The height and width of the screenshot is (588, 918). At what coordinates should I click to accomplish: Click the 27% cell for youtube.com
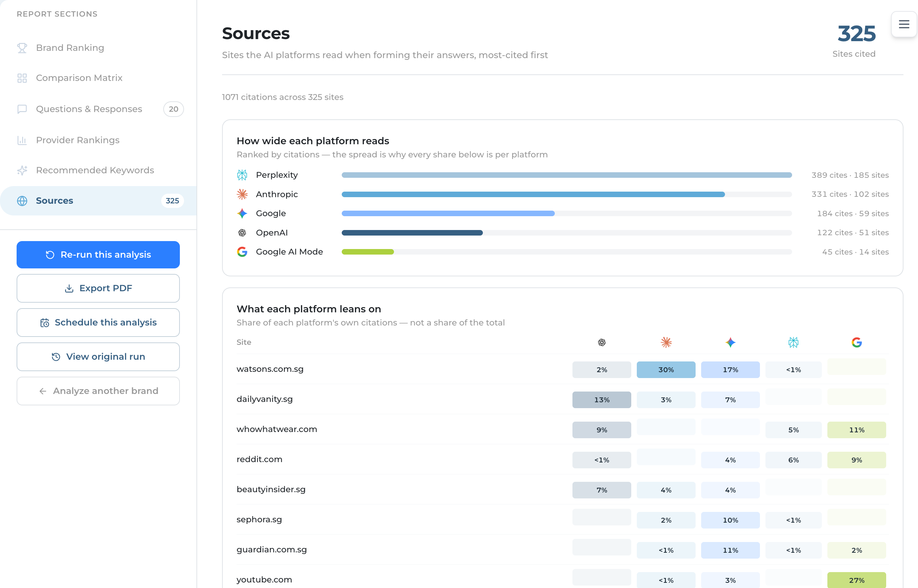tap(857, 580)
